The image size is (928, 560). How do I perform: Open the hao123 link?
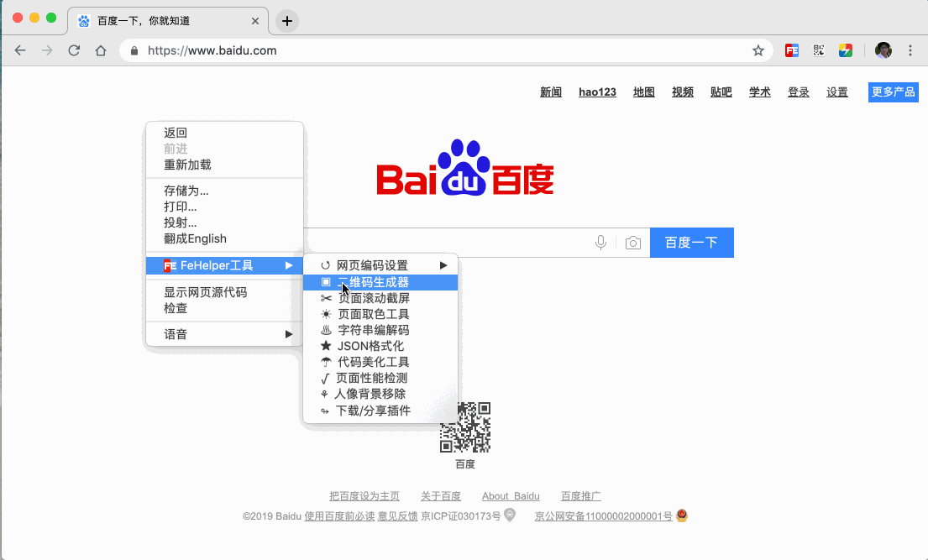coord(597,92)
